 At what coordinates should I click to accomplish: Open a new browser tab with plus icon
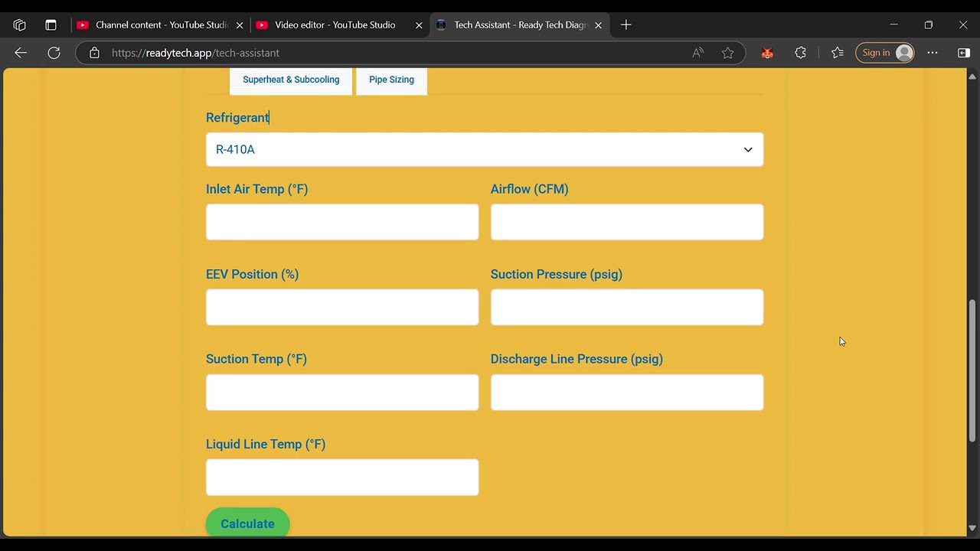(626, 25)
